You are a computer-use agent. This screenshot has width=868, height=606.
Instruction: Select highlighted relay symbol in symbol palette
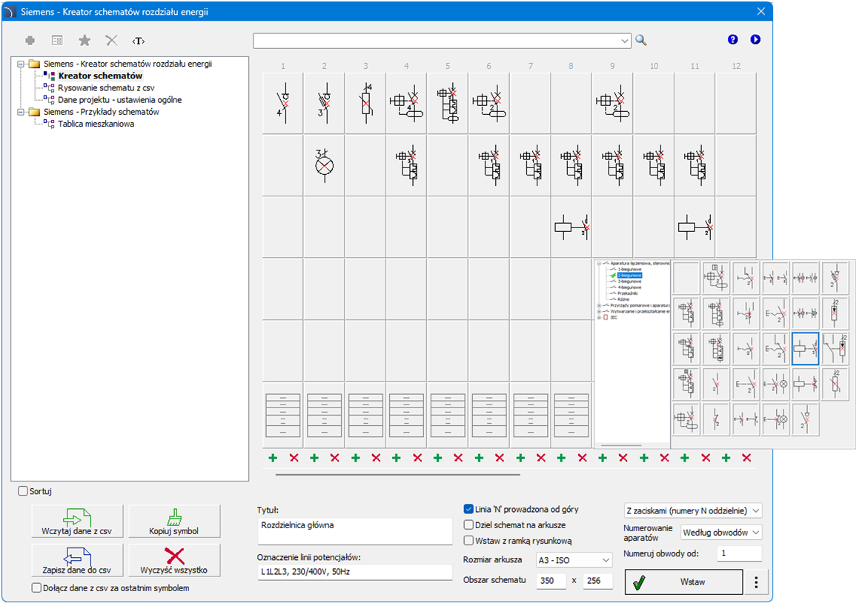805,349
